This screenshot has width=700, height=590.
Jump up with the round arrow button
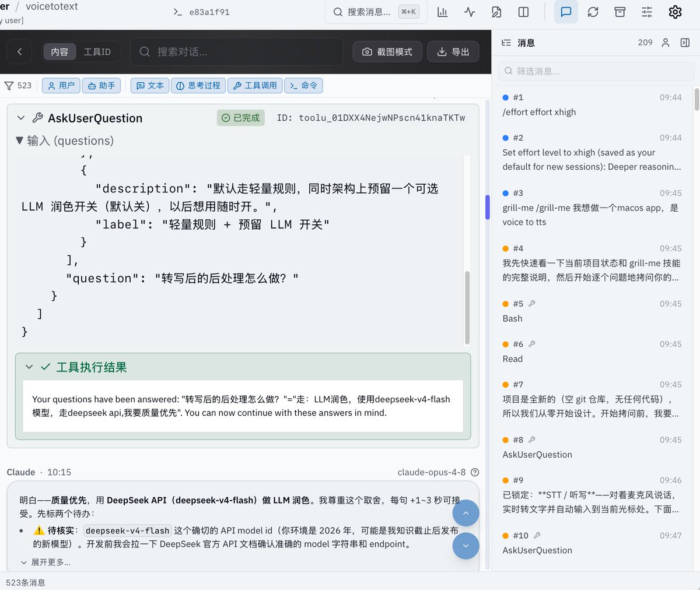click(x=466, y=514)
